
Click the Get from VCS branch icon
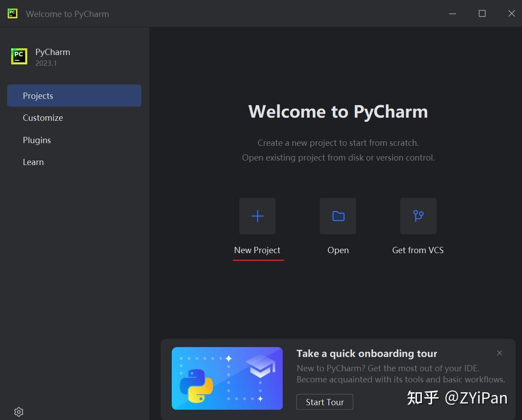(418, 216)
